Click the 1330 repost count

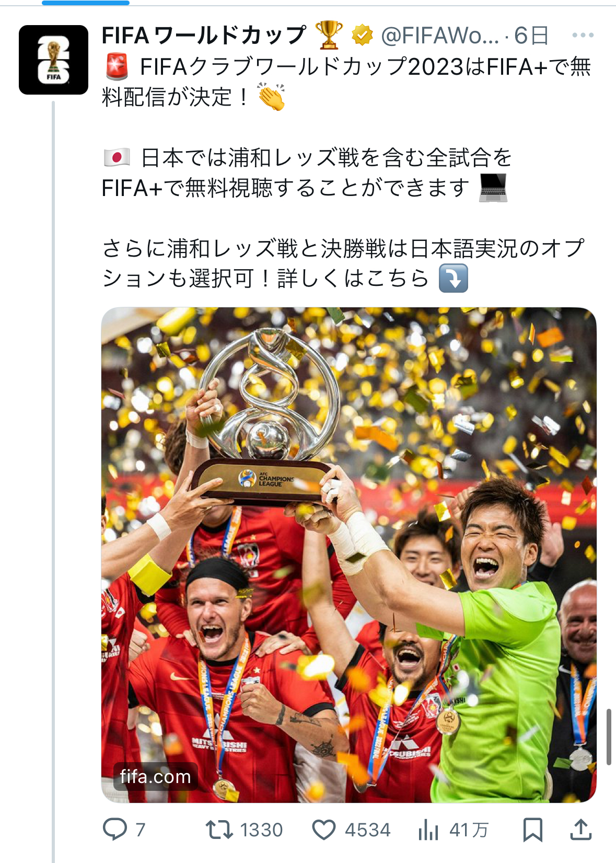click(261, 830)
